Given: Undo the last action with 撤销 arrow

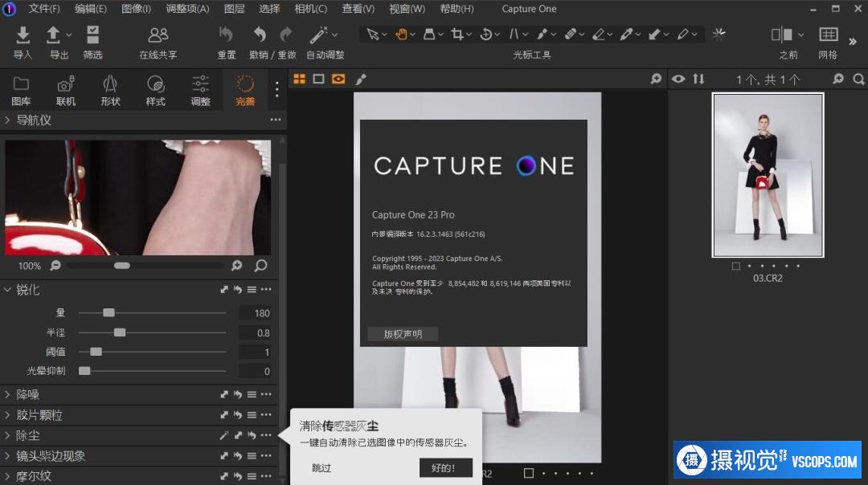Looking at the screenshot, I should click(260, 35).
